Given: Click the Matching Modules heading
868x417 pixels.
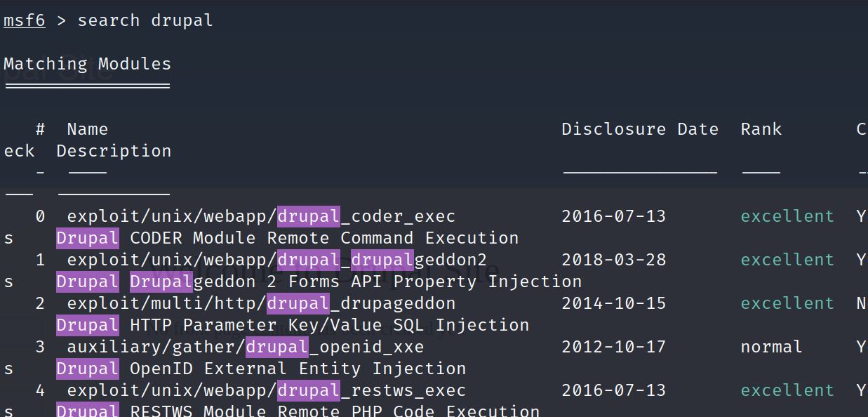Looking at the screenshot, I should [87, 64].
